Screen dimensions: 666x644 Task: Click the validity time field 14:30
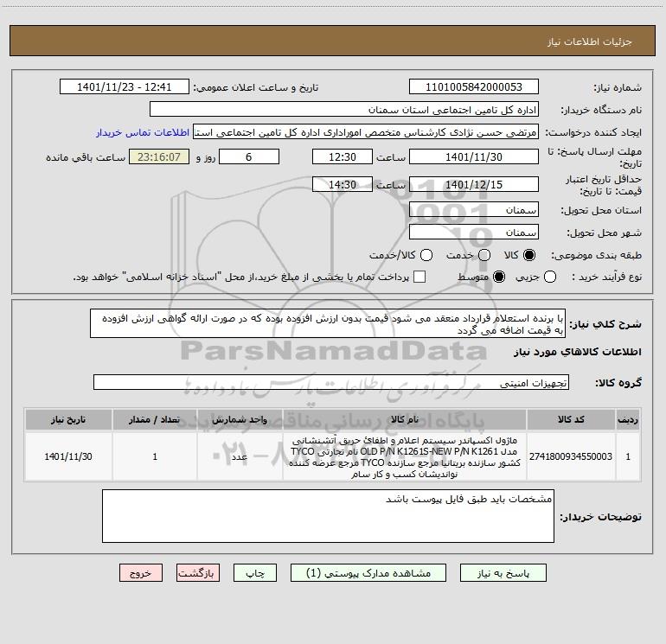coord(343,184)
